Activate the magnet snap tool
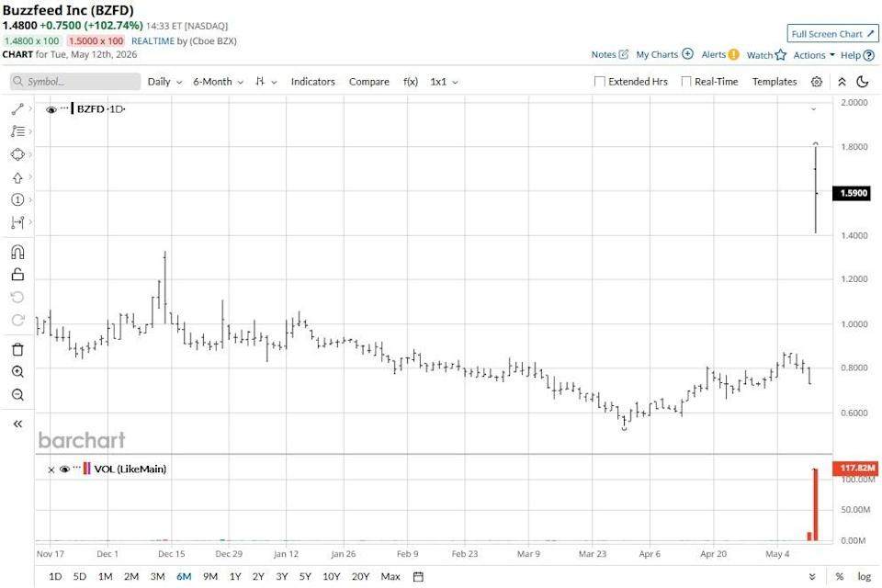The image size is (882, 588). point(17,252)
